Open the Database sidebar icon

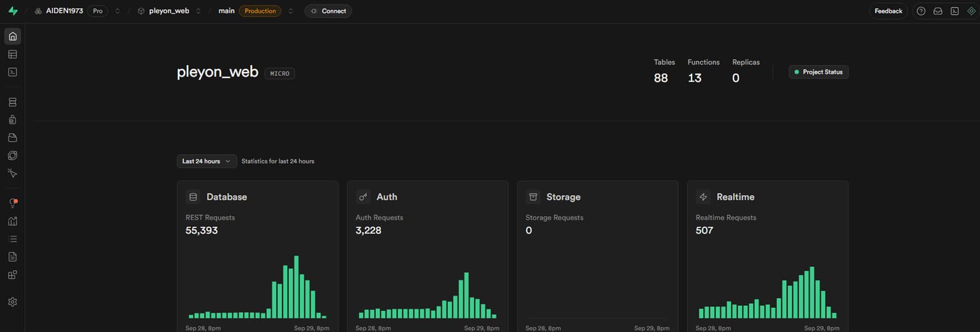[12, 102]
